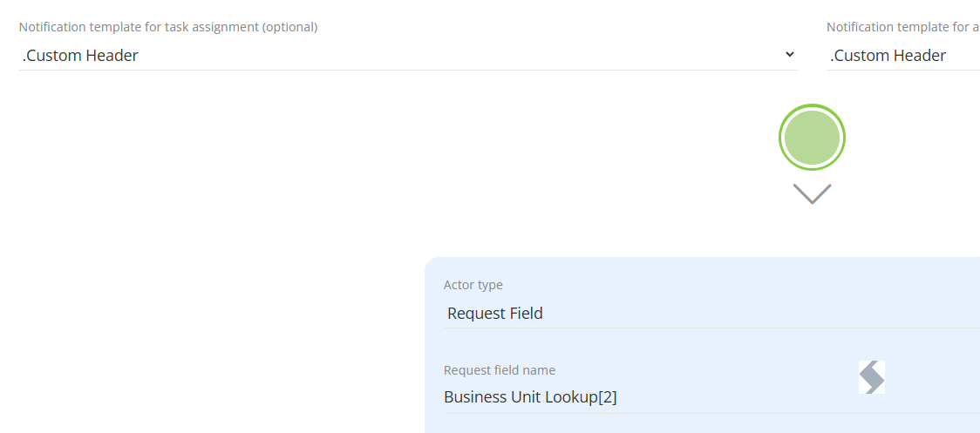Open the task assignment notification template dropdown arrow
The width and height of the screenshot is (980, 433).
tap(789, 54)
